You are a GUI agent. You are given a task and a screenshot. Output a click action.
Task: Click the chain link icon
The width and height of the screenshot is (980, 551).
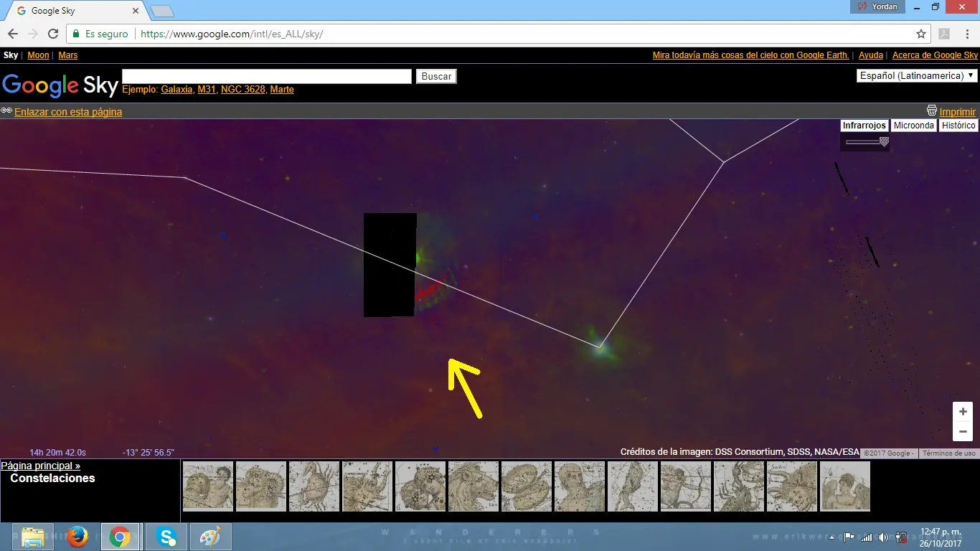6,110
